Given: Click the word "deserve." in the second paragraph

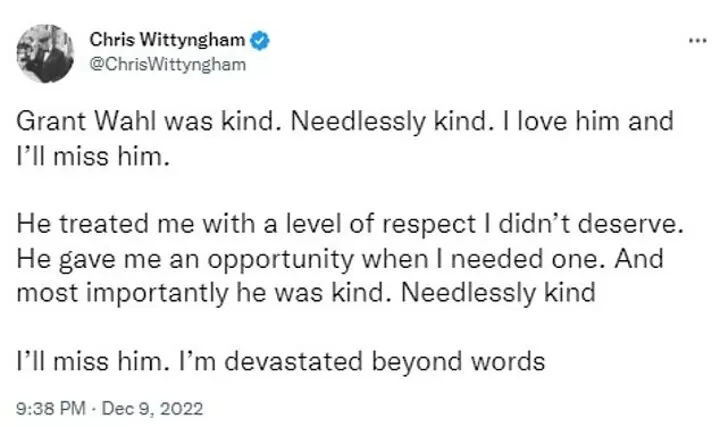Looking at the screenshot, I should 630,224.
